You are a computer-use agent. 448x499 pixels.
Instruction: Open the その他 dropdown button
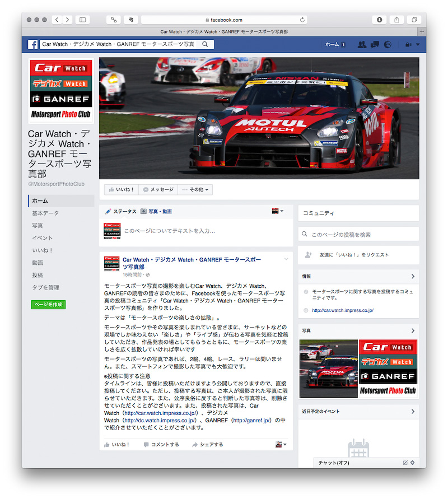coord(195,189)
